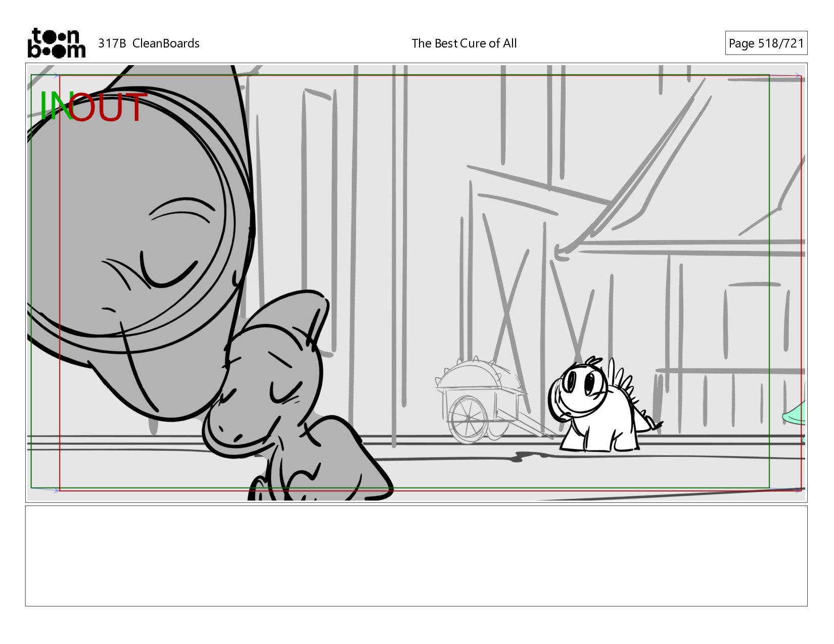Select the '317B CleanBoards' header text
This screenshot has width=834, height=644.
click(149, 43)
